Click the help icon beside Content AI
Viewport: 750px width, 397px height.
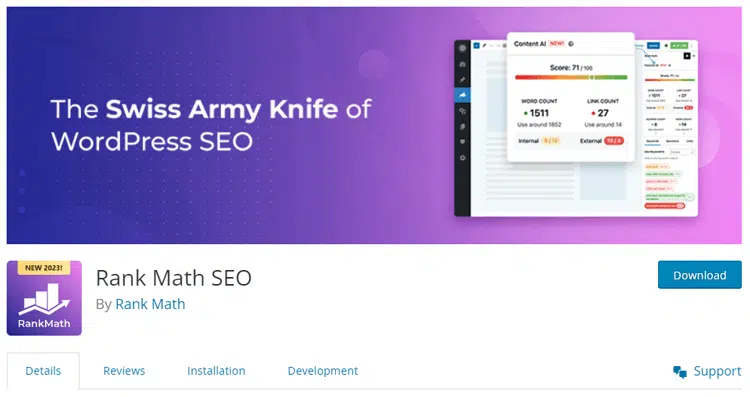pos(571,44)
